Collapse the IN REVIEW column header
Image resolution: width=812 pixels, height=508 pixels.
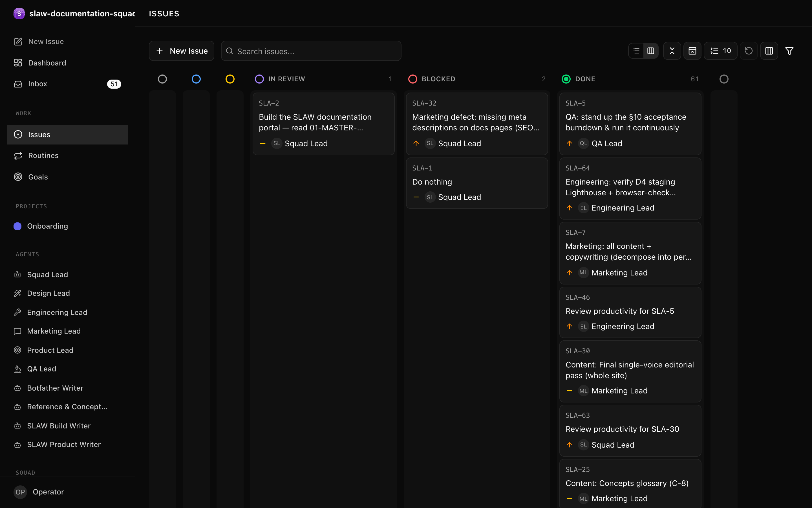point(323,79)
